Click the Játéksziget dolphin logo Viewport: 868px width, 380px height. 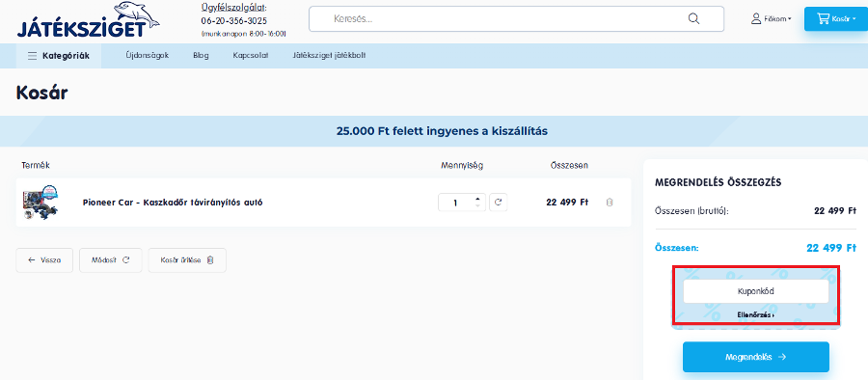[88, 20]
